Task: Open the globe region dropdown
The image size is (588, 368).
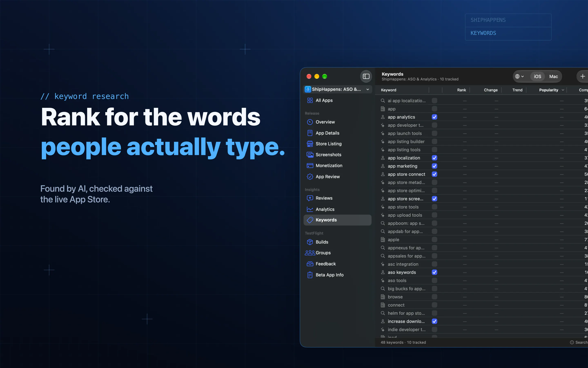Action: pos(519,76)
